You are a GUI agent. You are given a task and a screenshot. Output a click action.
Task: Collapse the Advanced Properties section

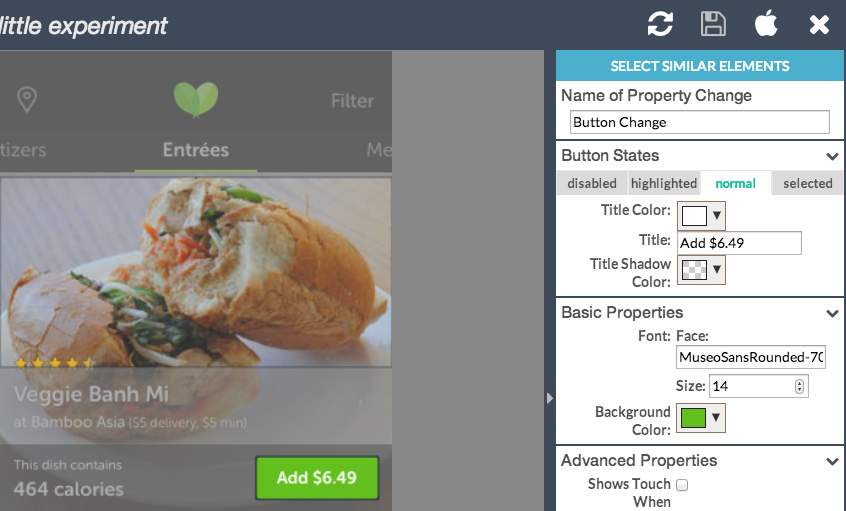point(832,461)
